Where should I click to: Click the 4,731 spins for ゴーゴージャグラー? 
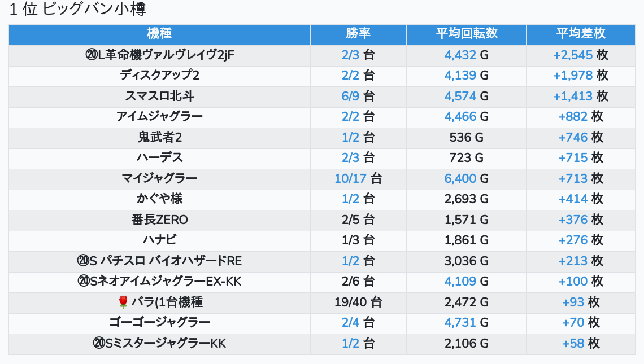click(x=460, y=323)
